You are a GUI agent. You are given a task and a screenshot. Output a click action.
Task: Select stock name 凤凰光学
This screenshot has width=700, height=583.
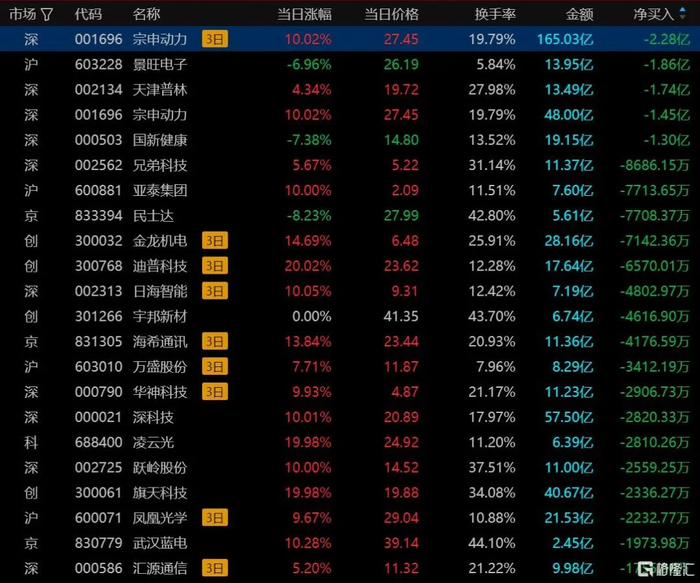160,518
